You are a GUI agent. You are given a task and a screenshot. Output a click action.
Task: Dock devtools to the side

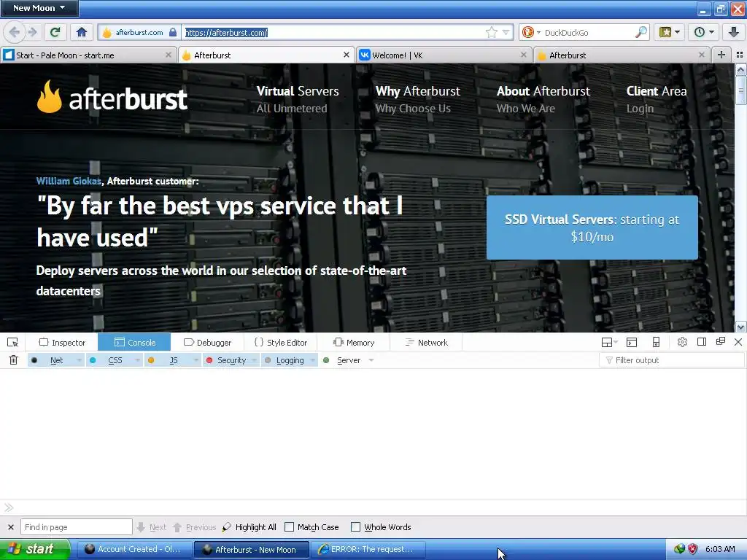701,342
